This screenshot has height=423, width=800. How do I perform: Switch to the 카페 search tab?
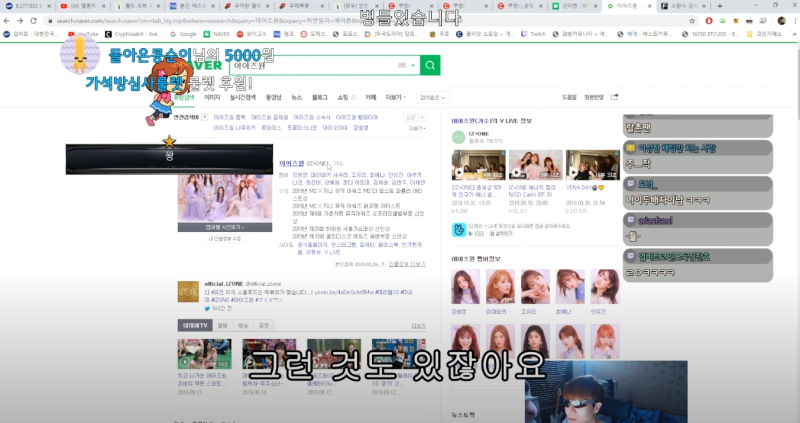(370, 97)
